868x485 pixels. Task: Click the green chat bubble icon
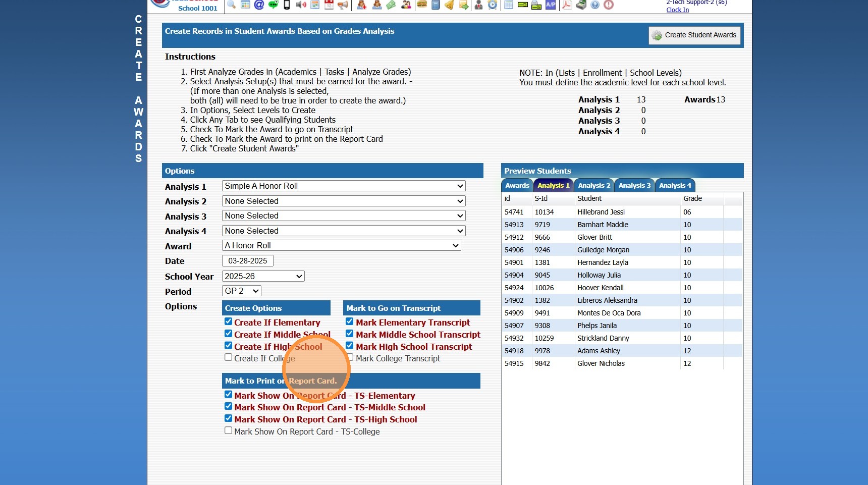(x=273, y=5)
